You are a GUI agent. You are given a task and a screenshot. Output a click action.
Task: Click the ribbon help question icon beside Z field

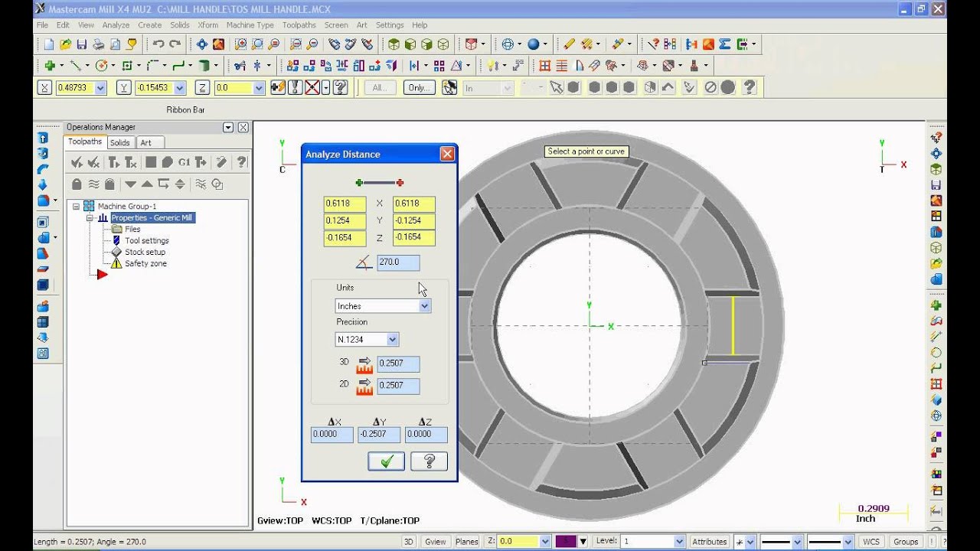click(341, 87)
